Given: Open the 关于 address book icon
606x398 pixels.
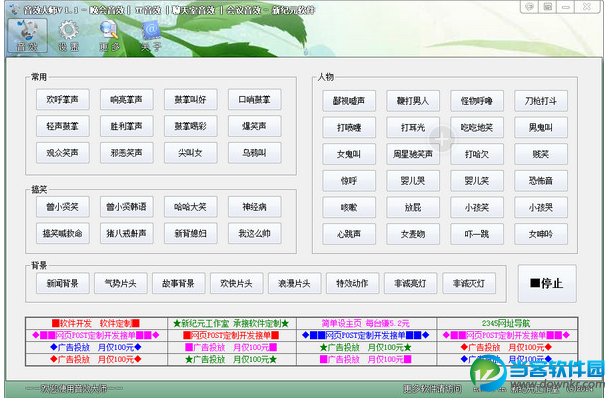Looking at the screenshot, I should (x=151, y=36).
